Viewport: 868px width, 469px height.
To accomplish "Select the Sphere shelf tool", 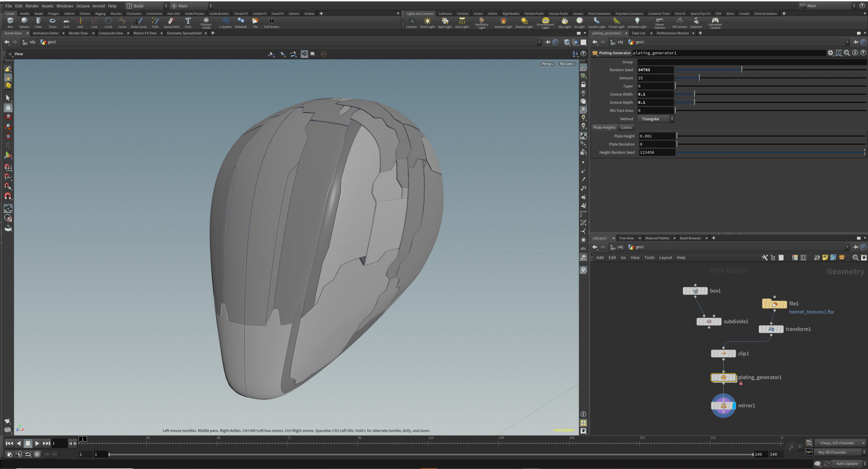I will coord(24,23).
